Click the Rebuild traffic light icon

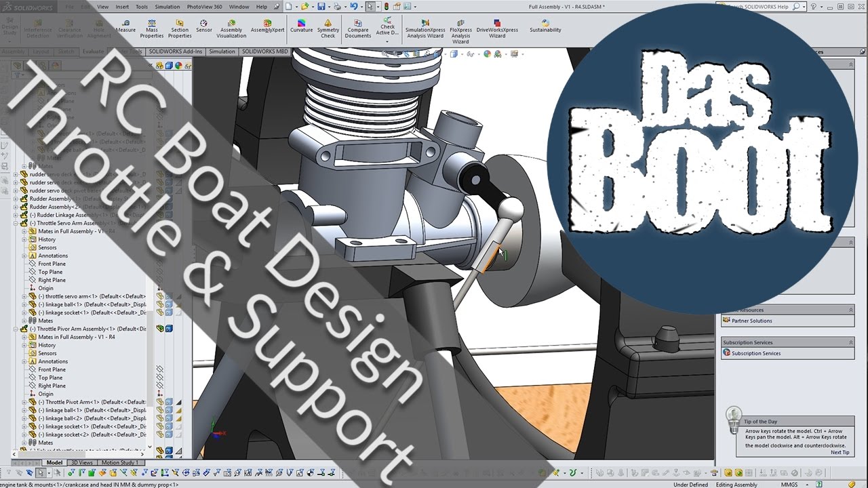(387, 6)
